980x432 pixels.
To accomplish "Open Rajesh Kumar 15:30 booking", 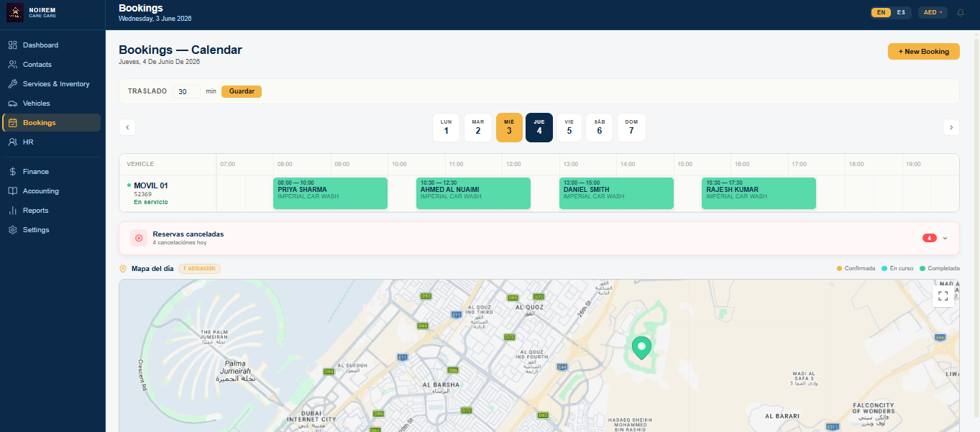I will [759, 193].
